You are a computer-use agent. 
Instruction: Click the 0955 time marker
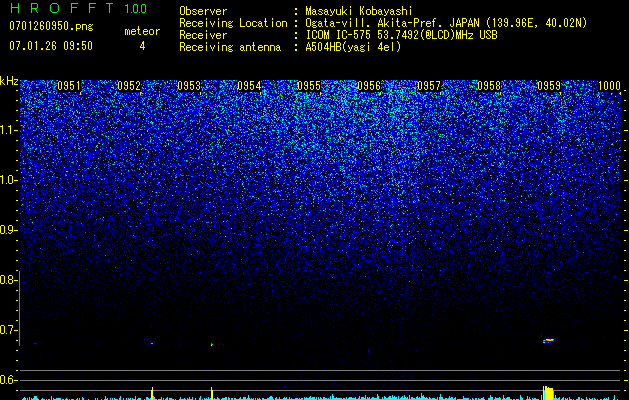pyautogui.click(x=309, y=86)
